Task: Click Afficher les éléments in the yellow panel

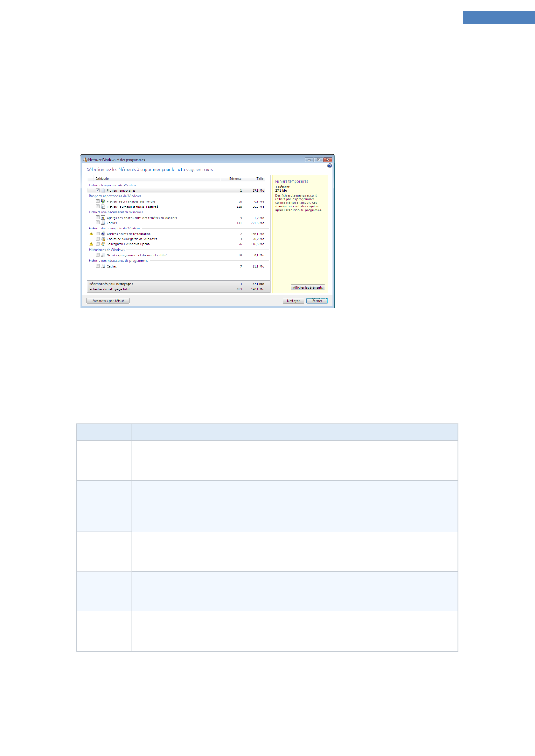Action: 308,287
